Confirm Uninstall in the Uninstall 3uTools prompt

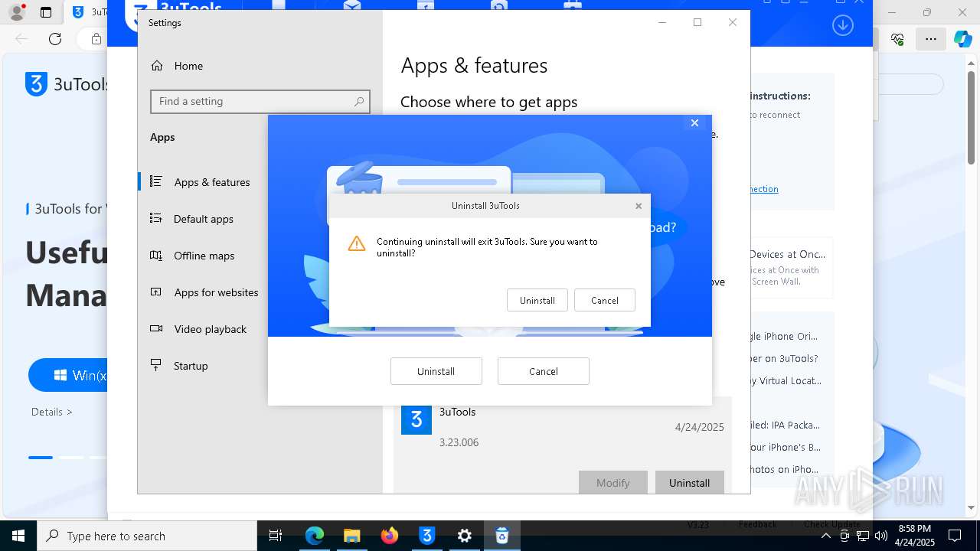tap(537, 300)
